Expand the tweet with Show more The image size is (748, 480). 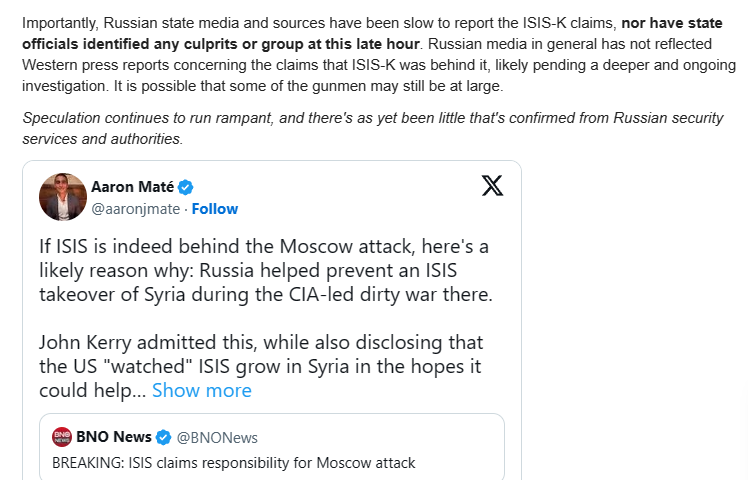(x=202, y=391)
